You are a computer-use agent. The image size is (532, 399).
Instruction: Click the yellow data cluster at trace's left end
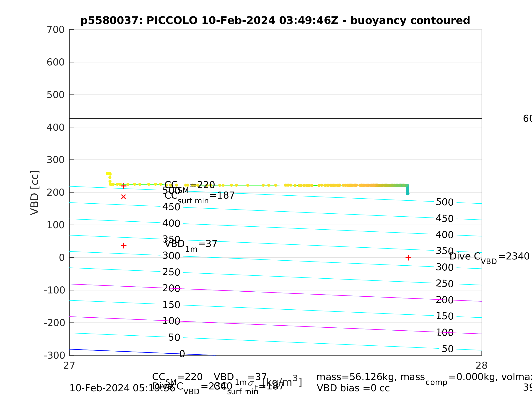[x=109, y=174]
